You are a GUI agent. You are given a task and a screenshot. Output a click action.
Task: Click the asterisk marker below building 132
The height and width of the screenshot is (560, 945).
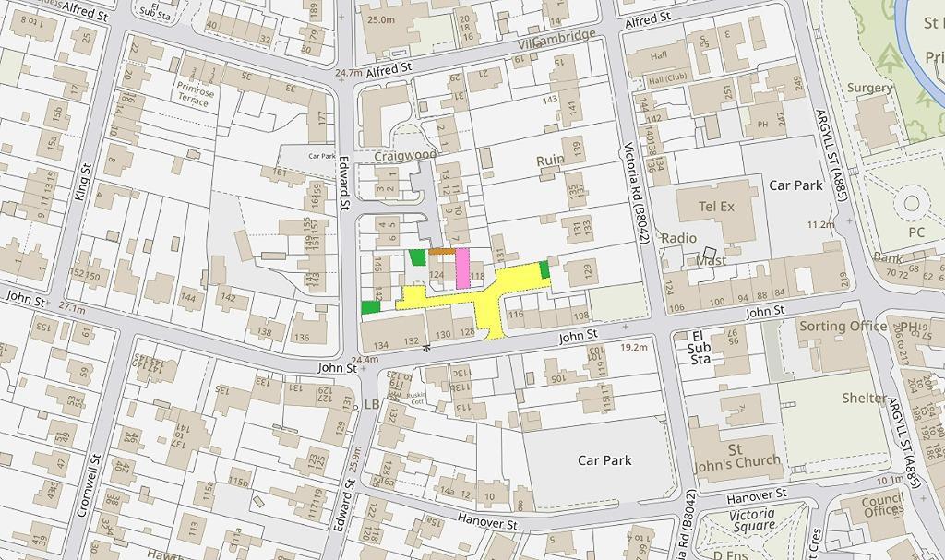(426, 348)
